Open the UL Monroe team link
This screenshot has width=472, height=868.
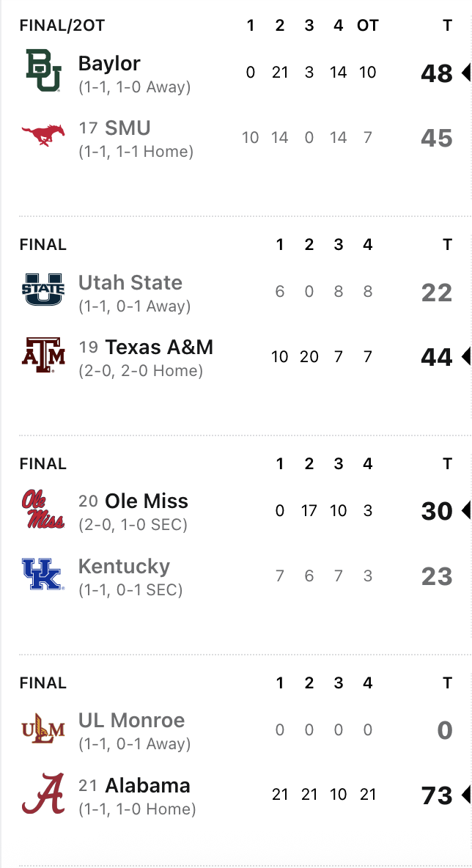(x=132, y=720)
